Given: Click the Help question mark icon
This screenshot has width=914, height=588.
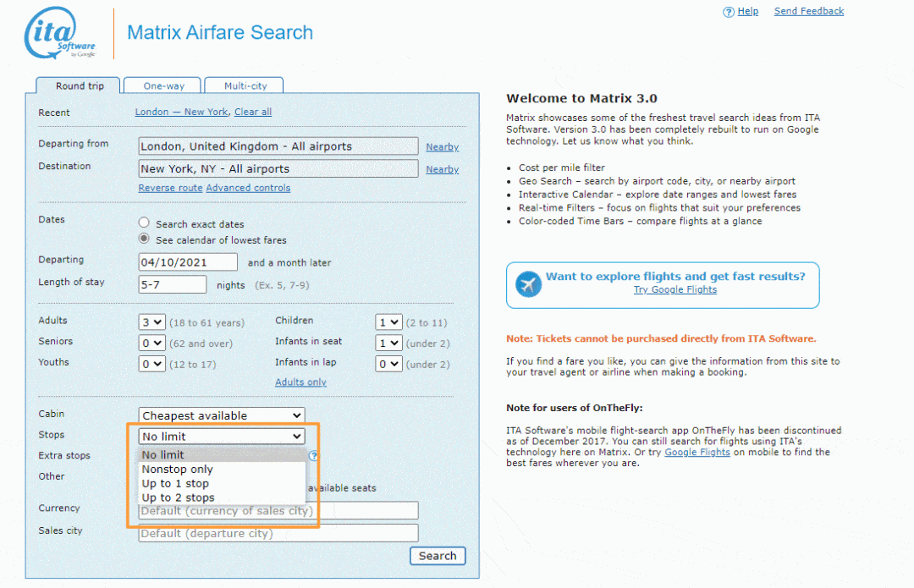Looking at the screenshot, I should pyautogui.click(x=728, y=11).
